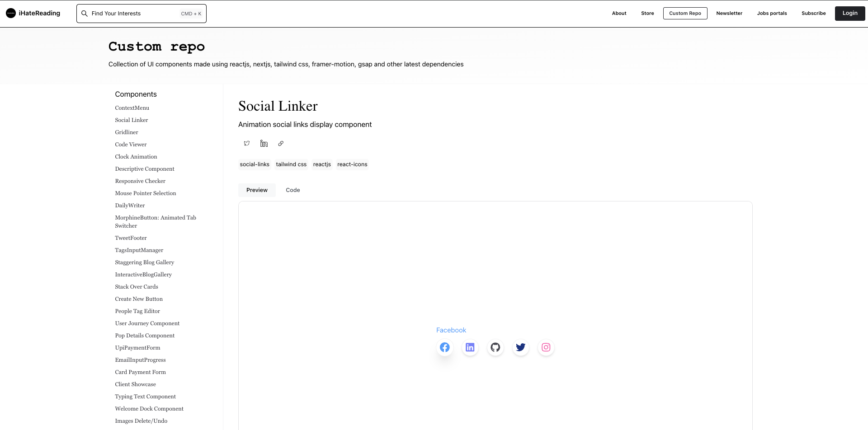Share on LinkedIn icon under description
The width and height of the screenshot is (868, 430).
click(264, 144)
